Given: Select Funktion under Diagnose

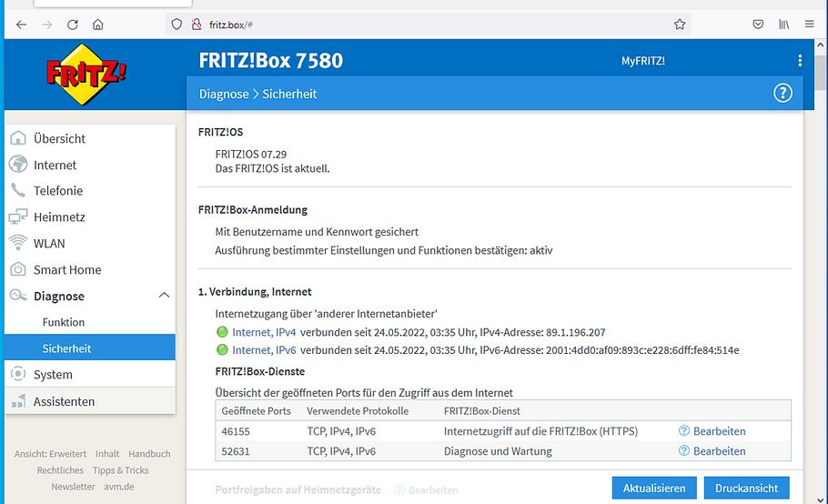Looking at the screenshot, I should coord(64,322).
